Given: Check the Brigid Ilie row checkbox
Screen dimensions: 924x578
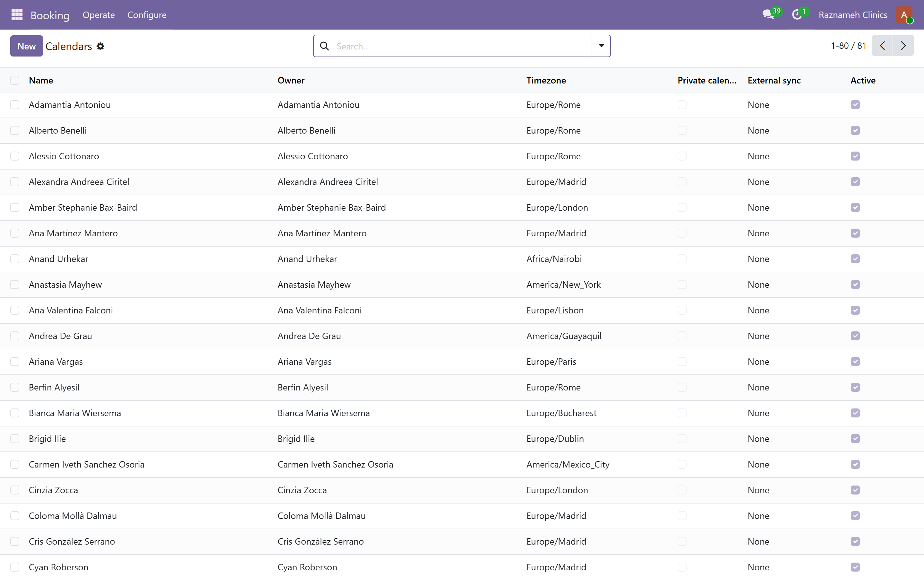Looking at the screenshot, I should [15, 438].
